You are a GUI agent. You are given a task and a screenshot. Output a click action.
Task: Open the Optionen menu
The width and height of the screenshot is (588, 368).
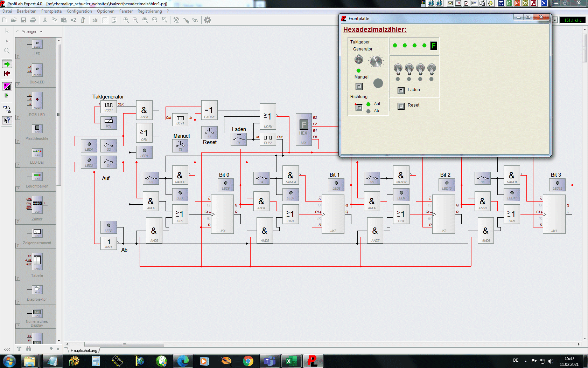[106, 11]
